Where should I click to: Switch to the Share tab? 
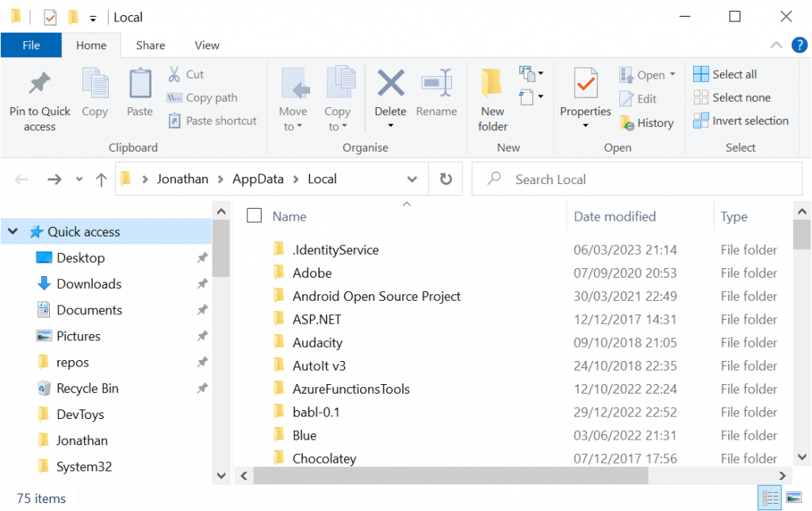coord(150,45)
